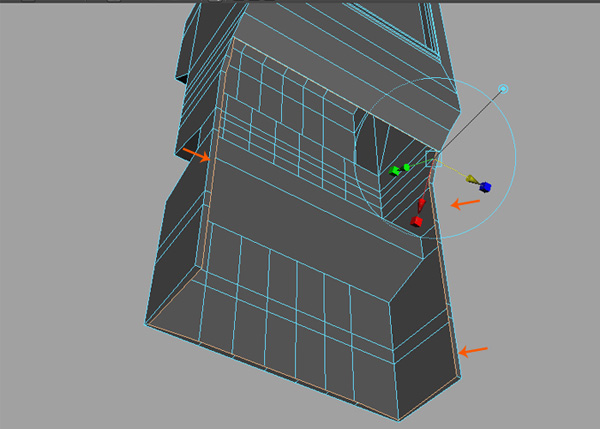Viewport: 600px width, 429px height.
Task: Select the yellow cone move arrow
Action: [x=471, y=180]
